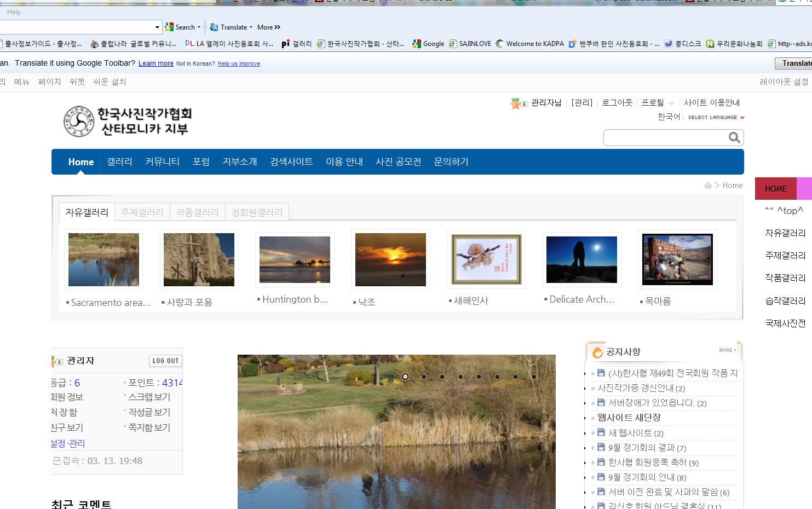Click the association round logo
Screen dimensions: 812x509
pos(79,122)
